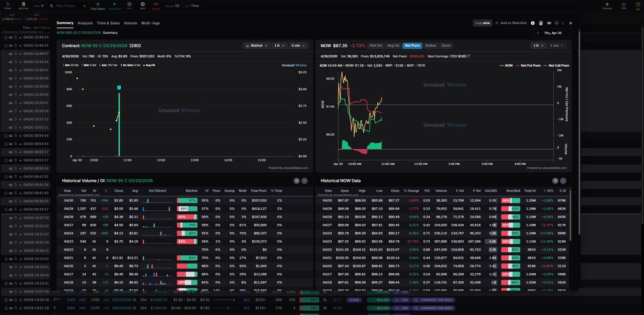Viewport: 644px width, 315px height.
Task: Click Add to Watchlist
Action: click(x=510, y=23)
